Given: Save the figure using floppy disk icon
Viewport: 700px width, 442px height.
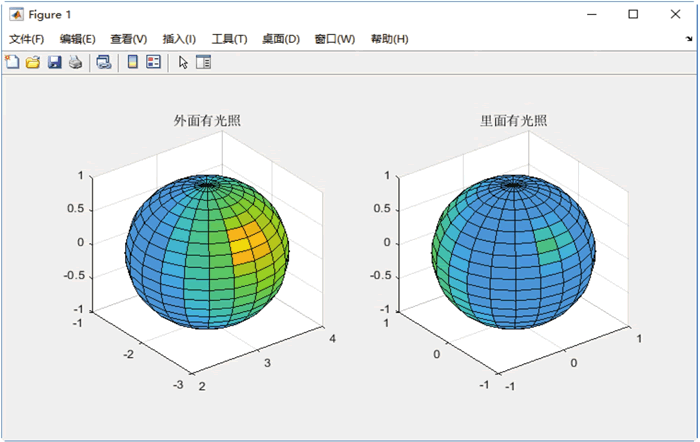Looking at the screenshot, I should [54, 62].
